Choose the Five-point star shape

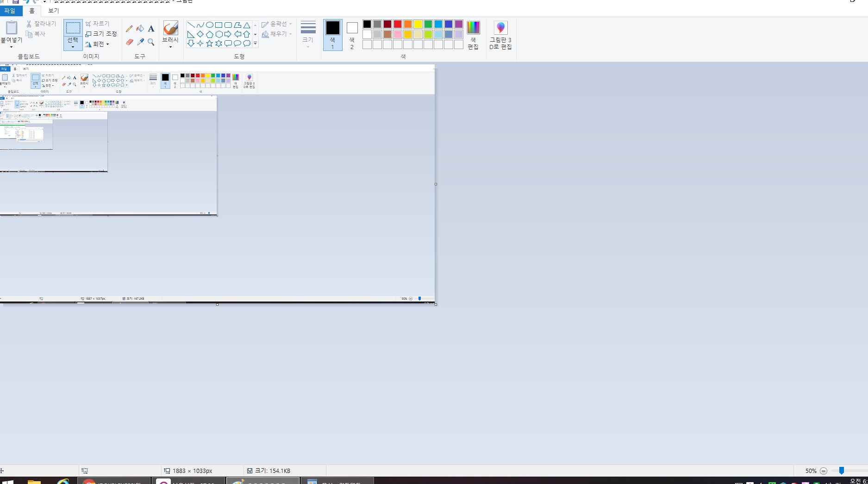coord(209,44)
